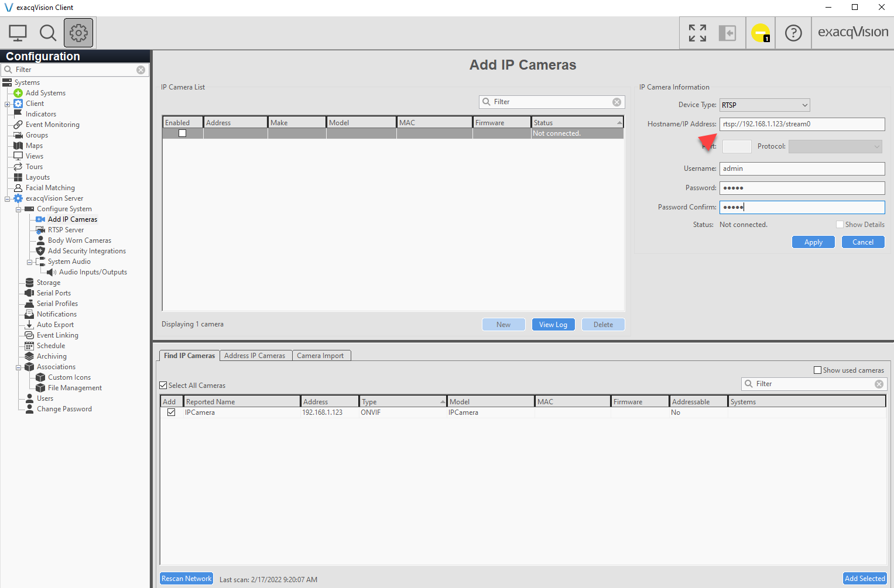Open Storage item in the tree
The width and height of the screenshot is (894, 588).
click(x=48, y=283)
